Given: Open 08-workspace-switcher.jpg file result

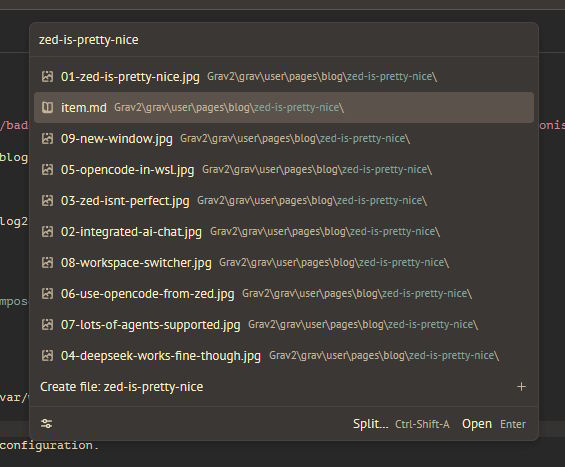Looking at the screenshot, I should coord(284,262).
